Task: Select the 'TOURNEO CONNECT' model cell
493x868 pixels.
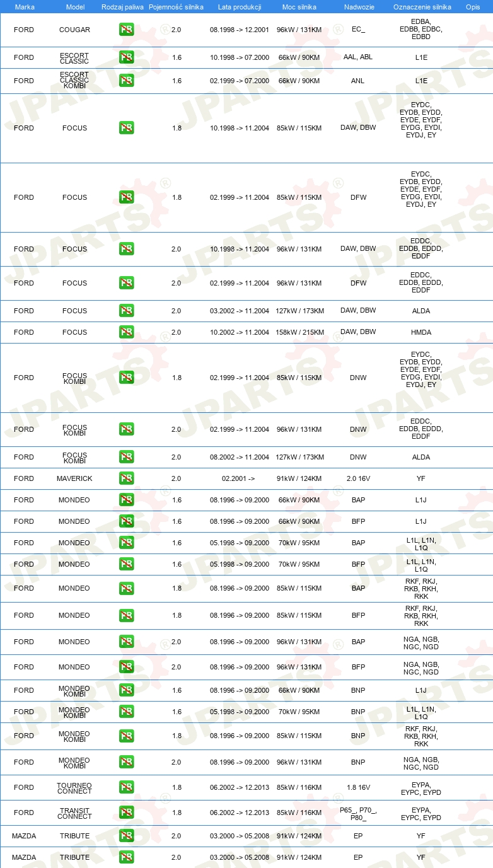Action: pos(74,787)
